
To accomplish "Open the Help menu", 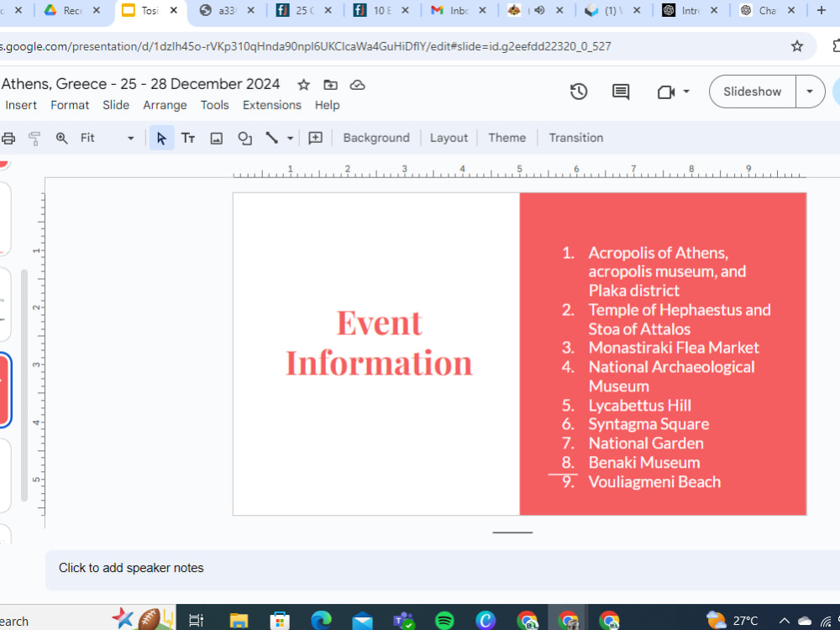I will coord(328,105).
